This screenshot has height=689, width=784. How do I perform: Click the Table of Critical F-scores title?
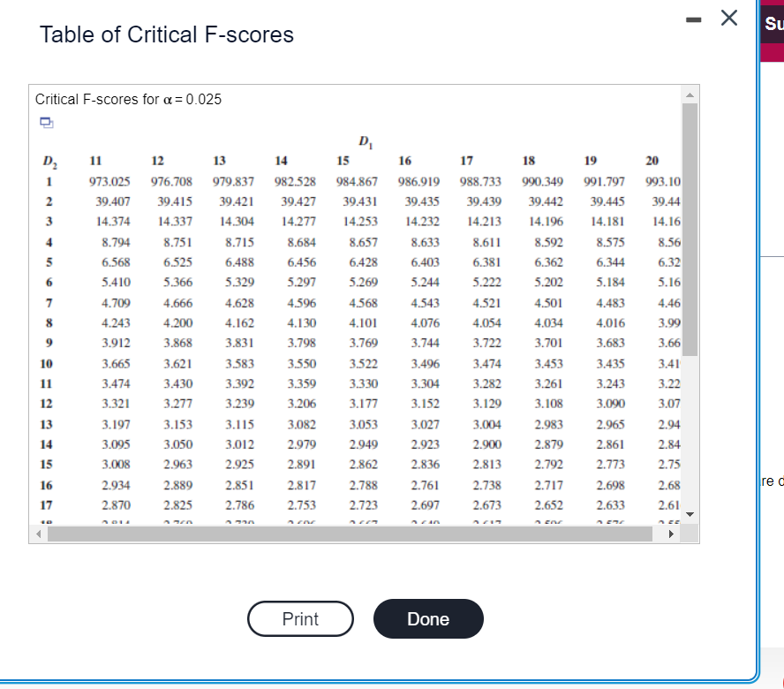[x=166, y=34]
